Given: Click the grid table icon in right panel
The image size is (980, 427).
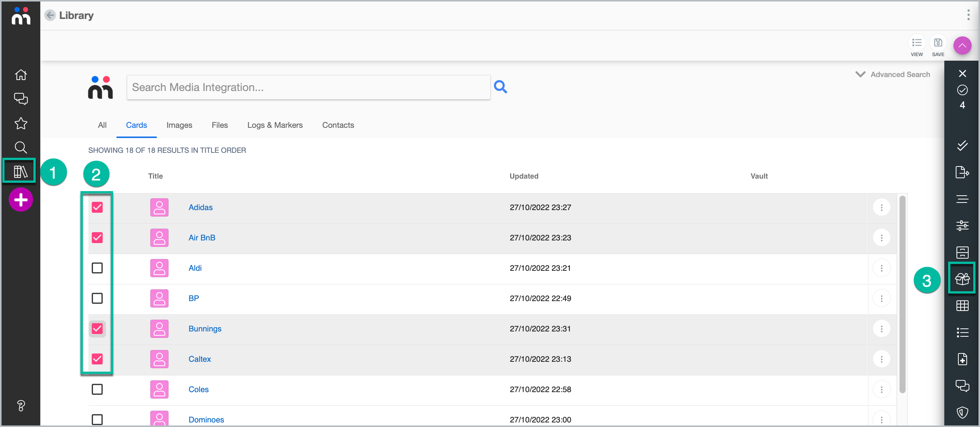Looking at the screenshot, I should point(962,305).
